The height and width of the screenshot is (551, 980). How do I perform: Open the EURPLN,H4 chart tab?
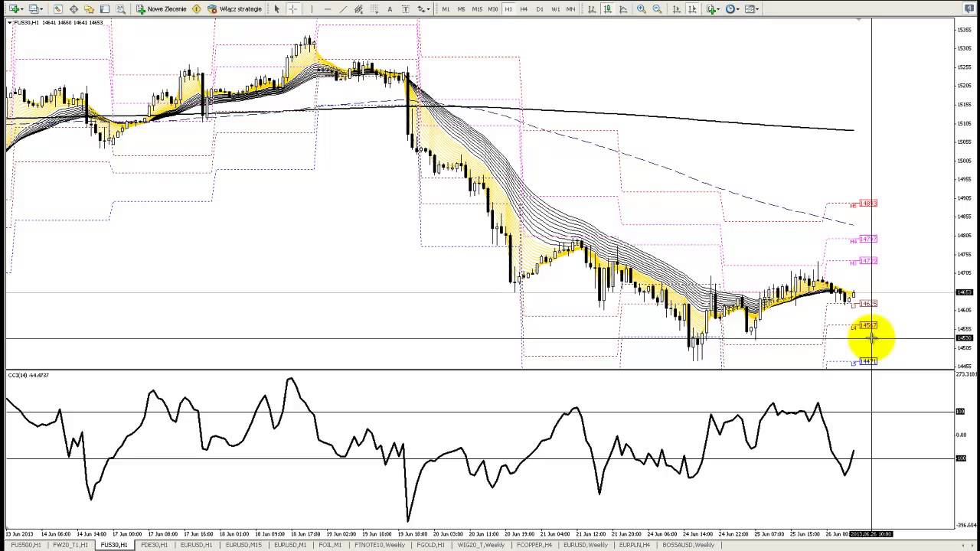[x=635, y=545]
